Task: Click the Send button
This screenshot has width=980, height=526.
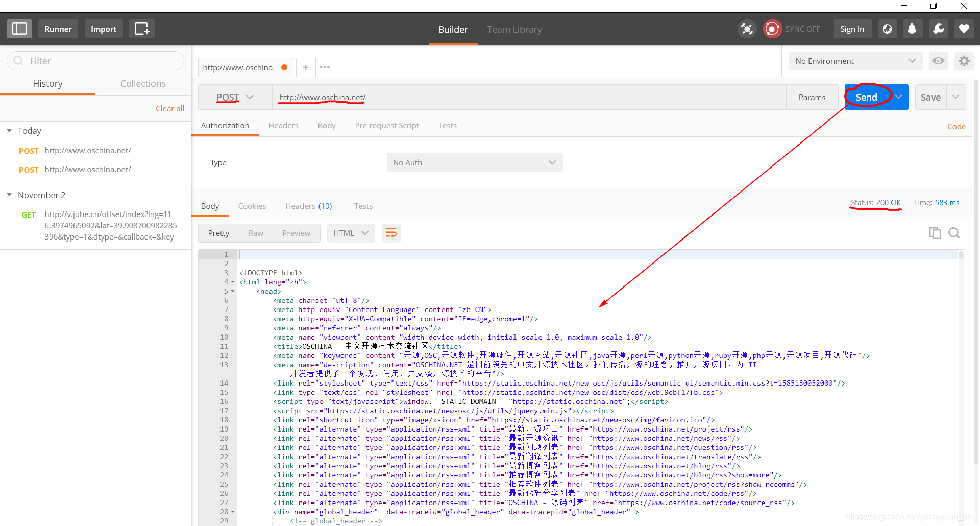Action: (866, 97)
